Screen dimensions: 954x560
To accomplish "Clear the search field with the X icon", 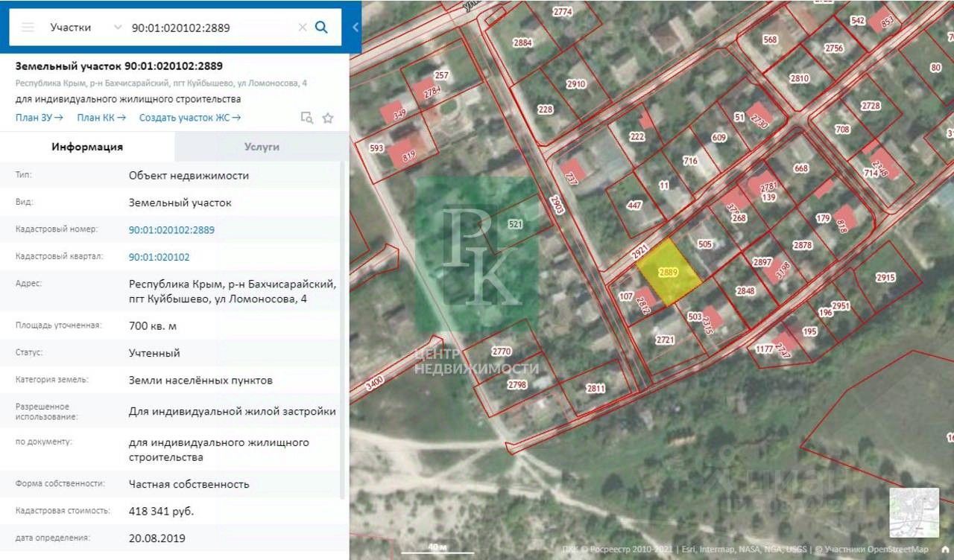I will 303,28.
